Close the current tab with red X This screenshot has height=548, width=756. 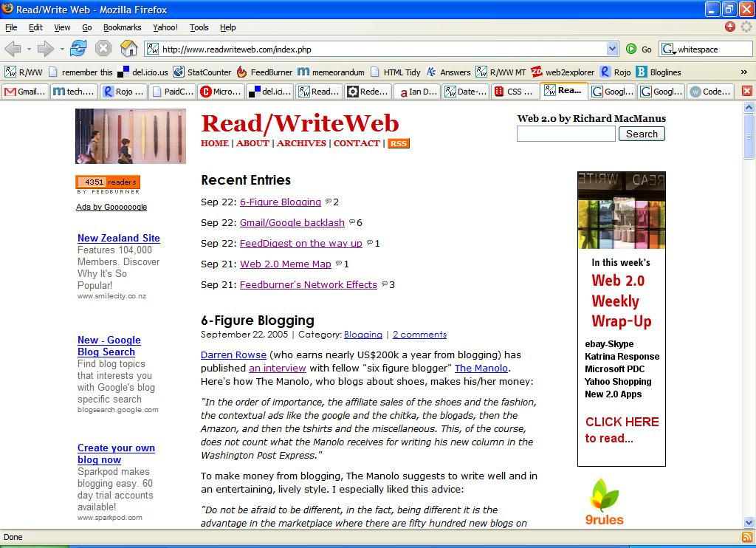click(746, 91)
